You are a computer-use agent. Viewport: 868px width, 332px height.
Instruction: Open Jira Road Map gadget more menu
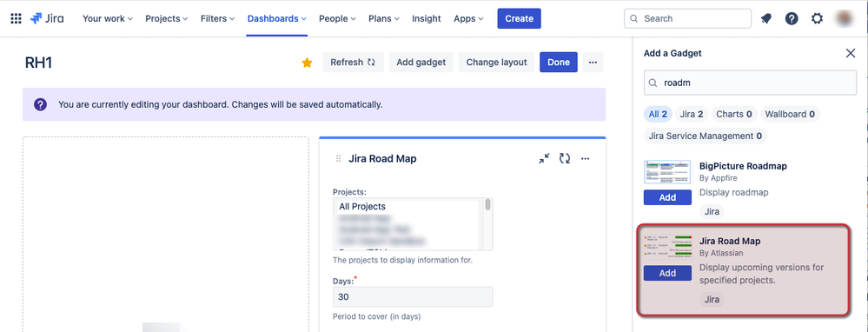pos(585,159)
